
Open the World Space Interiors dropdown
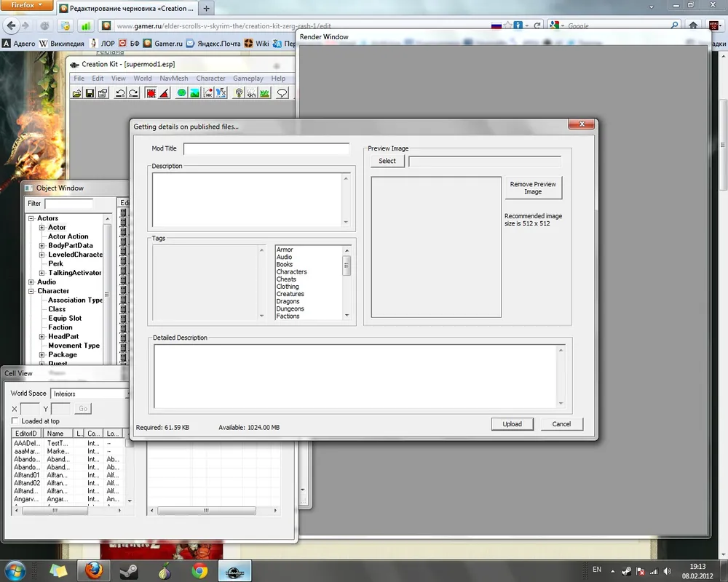coord(90,394)
